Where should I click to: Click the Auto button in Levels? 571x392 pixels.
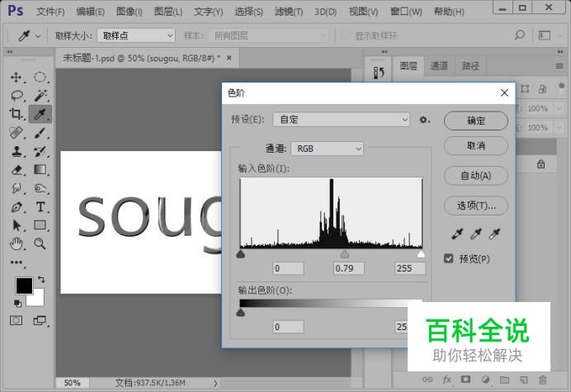click(x=476, y=176)
